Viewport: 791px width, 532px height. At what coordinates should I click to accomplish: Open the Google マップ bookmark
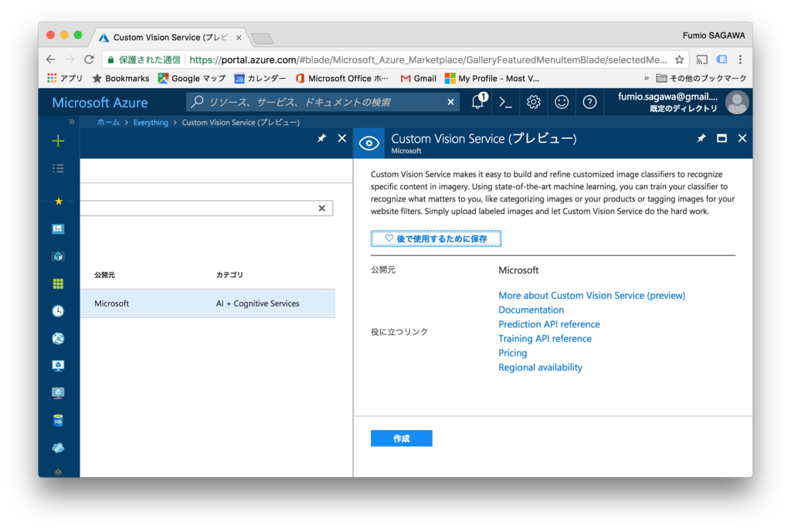(192, 79)
